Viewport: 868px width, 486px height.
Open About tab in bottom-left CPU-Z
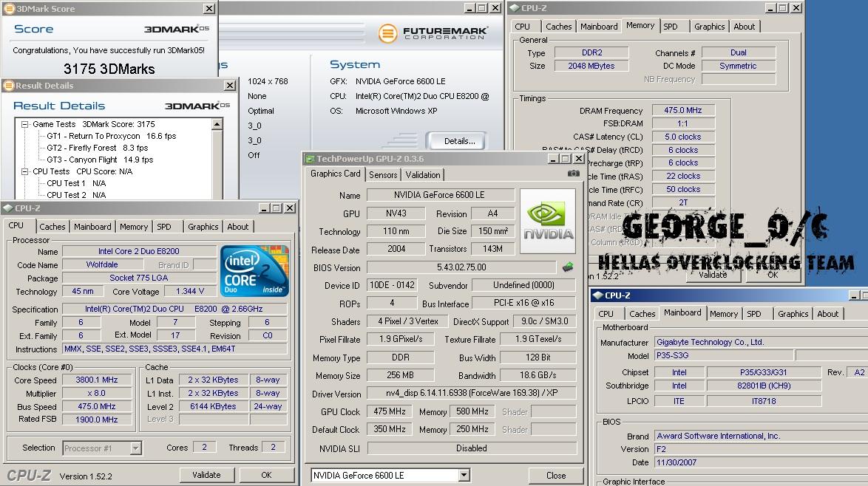[x=238, y=227]
